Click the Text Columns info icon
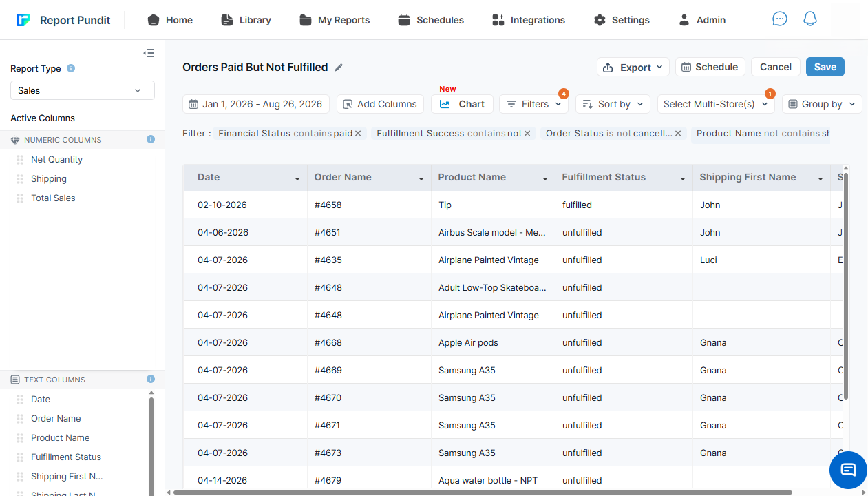The image size is (868, 496). (151, 379)
